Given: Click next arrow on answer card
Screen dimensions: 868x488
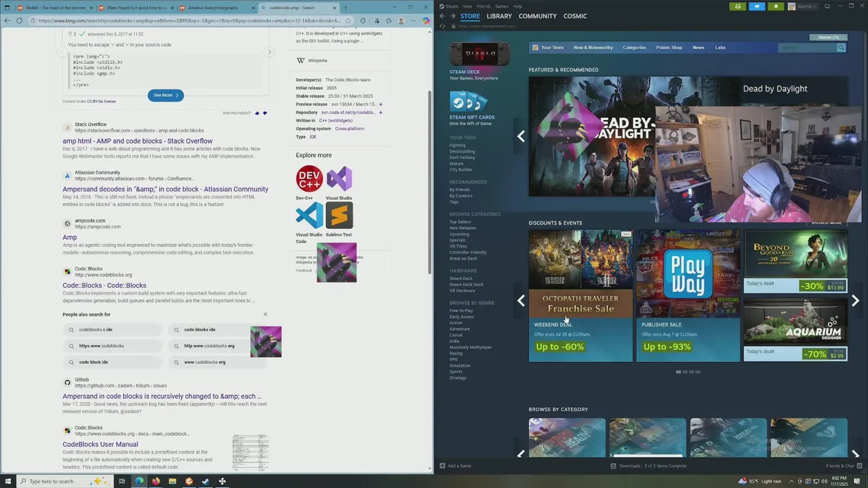Looking at the screenshot, I should [x=269, y=52].
